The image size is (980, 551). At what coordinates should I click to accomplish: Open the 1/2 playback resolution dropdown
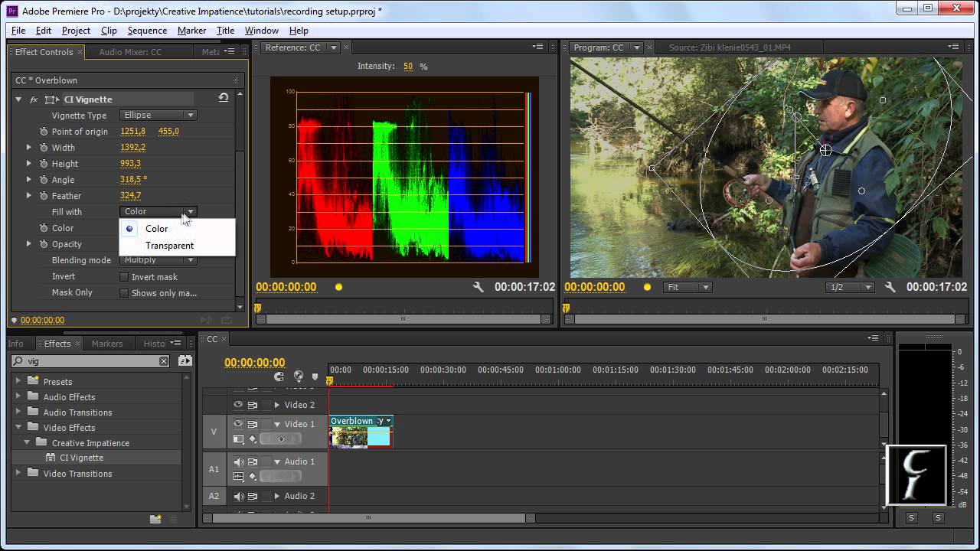(851, 287)
